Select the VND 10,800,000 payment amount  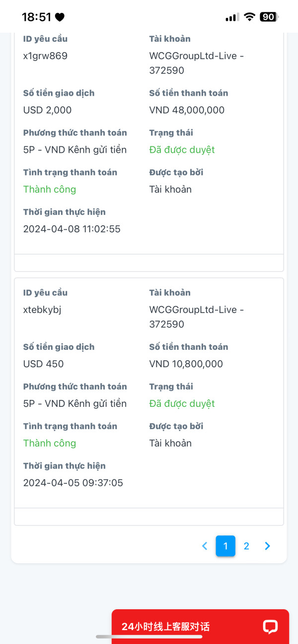click(186, 364)
